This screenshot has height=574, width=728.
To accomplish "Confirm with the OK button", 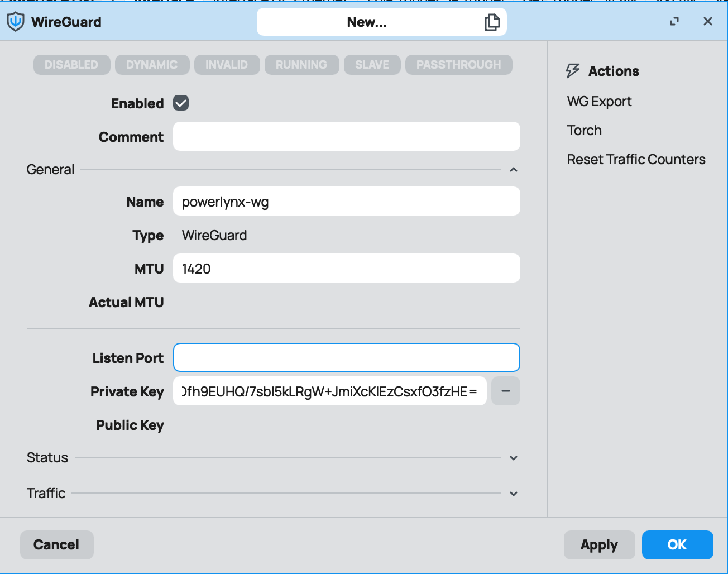I will [x=678, y=545].
